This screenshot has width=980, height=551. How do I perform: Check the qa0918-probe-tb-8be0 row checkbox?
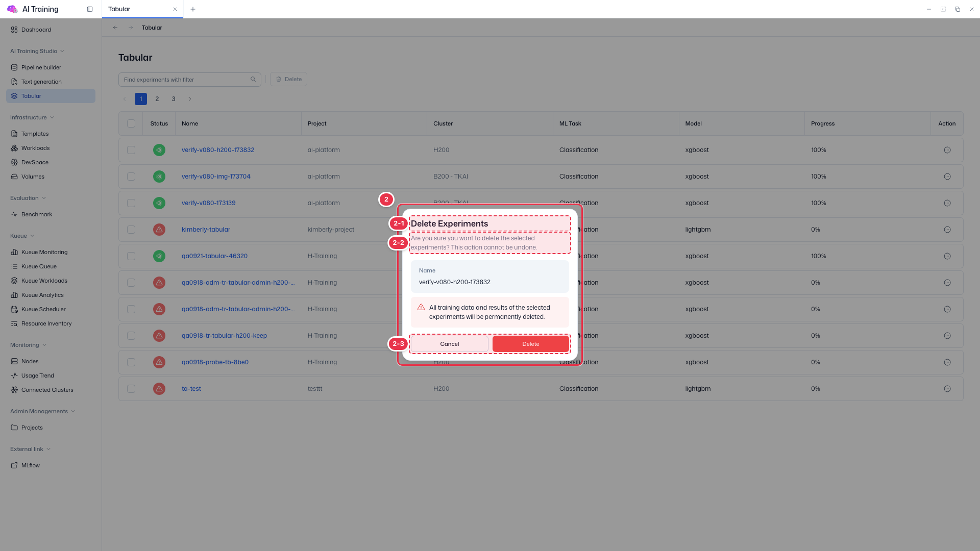click(x=131, y=362)
